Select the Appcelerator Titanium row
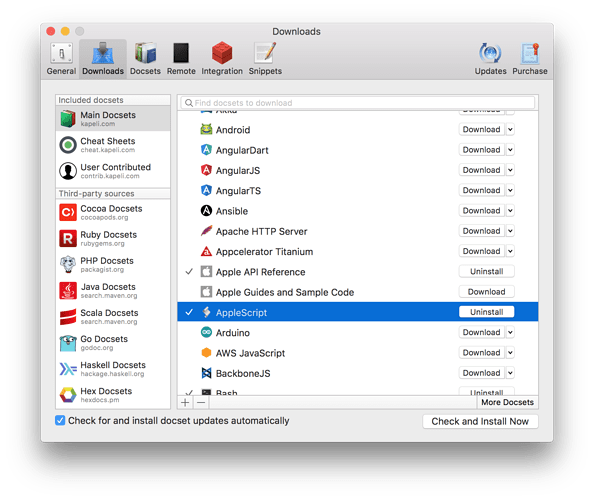 (358, 251)
